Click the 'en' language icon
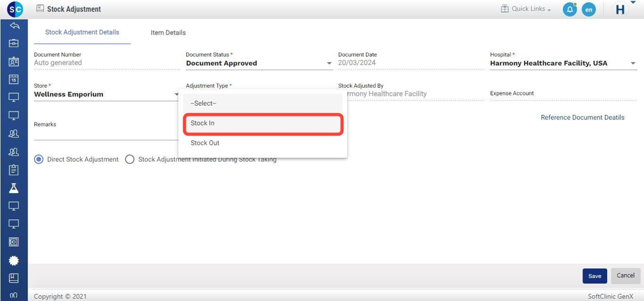 click(589, 9)
